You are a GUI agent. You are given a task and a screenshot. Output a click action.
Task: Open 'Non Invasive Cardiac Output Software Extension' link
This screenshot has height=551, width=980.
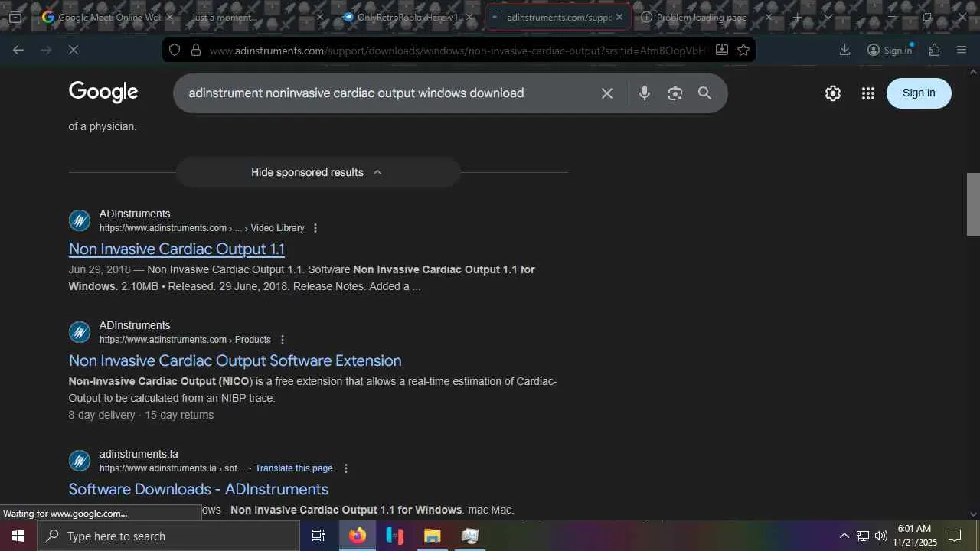235,360
